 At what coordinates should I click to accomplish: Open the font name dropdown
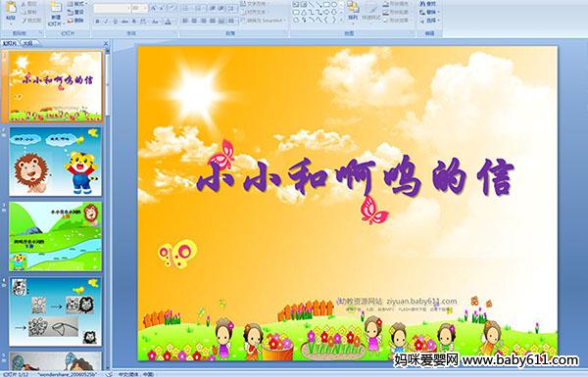[x=128, y=8]
